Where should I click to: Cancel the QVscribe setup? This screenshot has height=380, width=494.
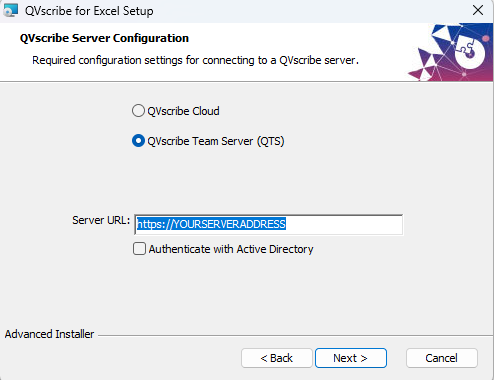442,358
